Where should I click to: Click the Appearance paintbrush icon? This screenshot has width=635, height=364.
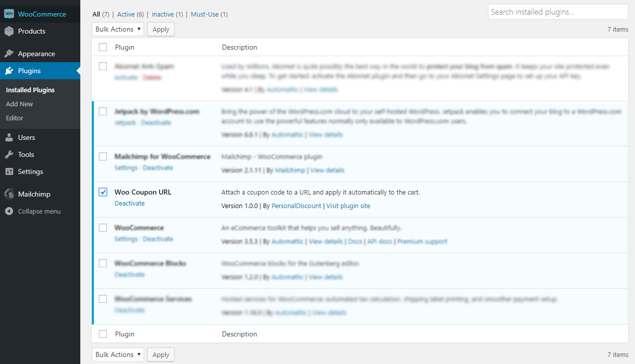click(9, 54)
